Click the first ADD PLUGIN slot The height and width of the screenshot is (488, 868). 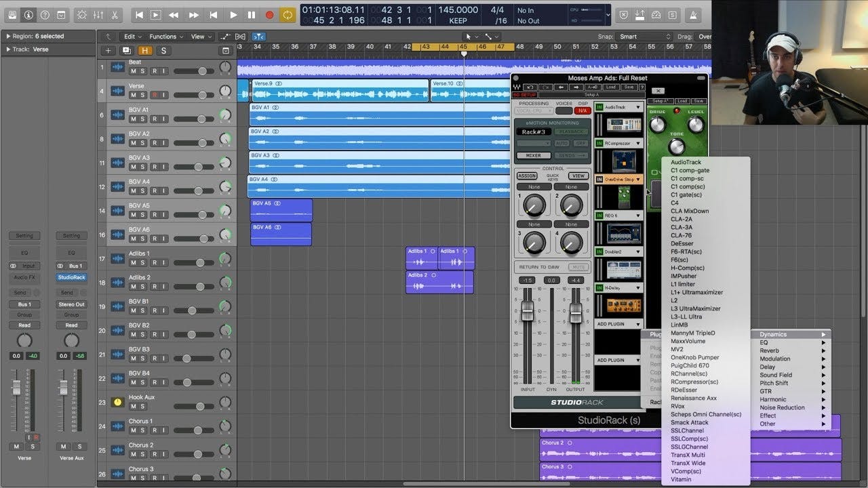click(618, 324)
